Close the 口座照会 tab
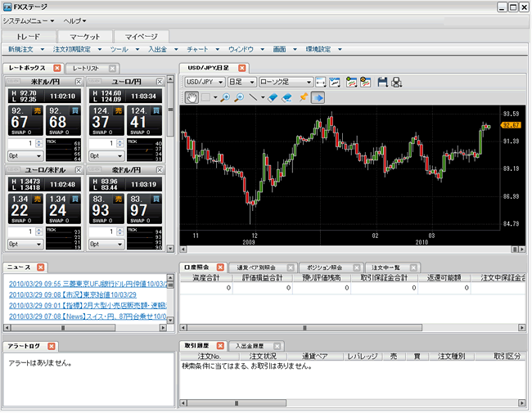 point(220,267)
